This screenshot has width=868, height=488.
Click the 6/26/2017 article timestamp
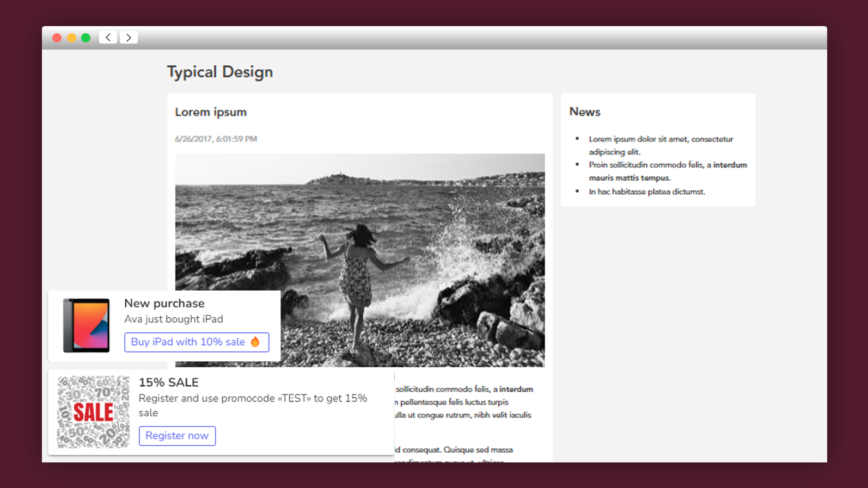216,139
